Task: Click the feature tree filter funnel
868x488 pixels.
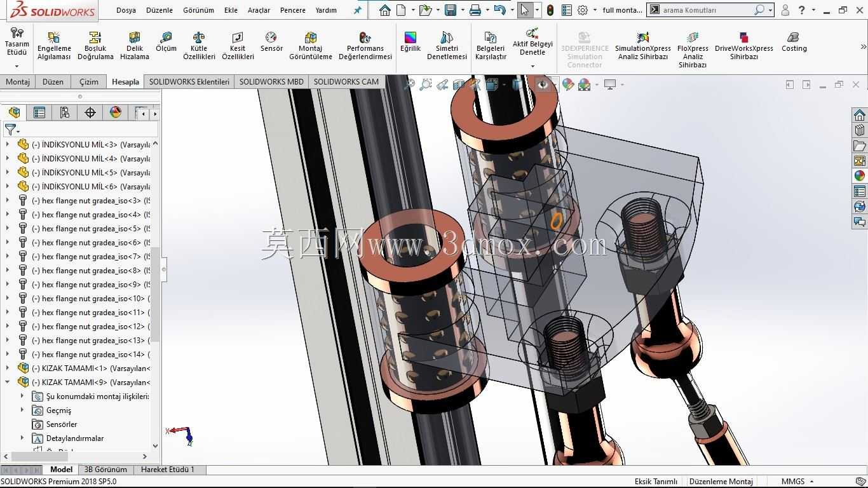Action: [10, 130]
